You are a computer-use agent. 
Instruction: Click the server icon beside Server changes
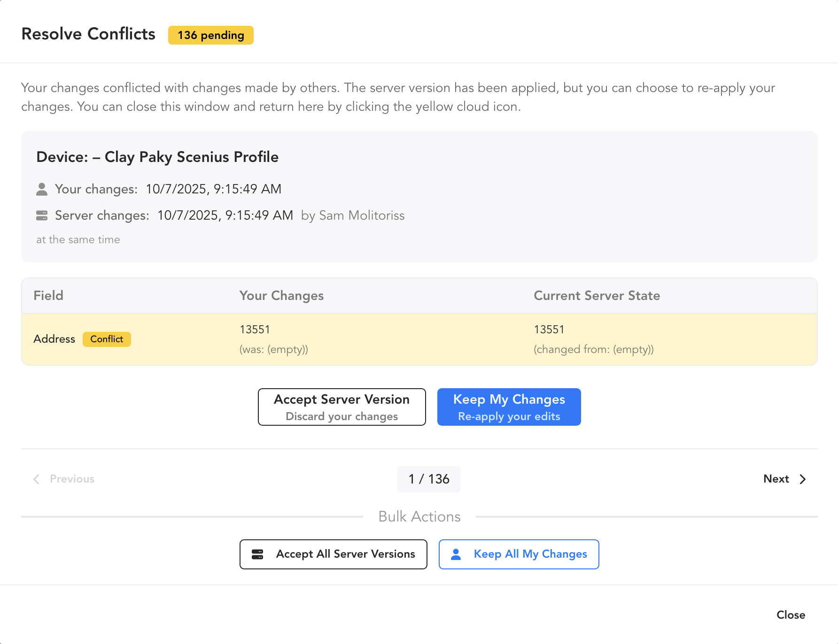pyautogui.click(x=42, y=215)
